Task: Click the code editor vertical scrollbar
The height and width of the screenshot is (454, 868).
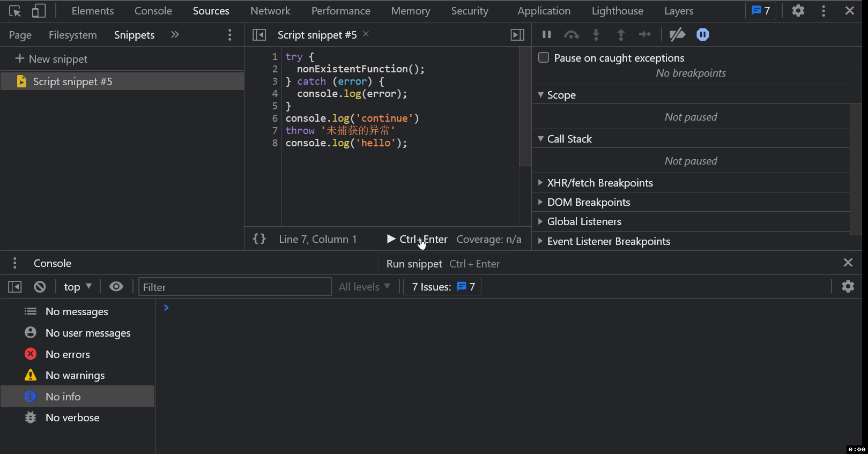Action: click(525, 107)
